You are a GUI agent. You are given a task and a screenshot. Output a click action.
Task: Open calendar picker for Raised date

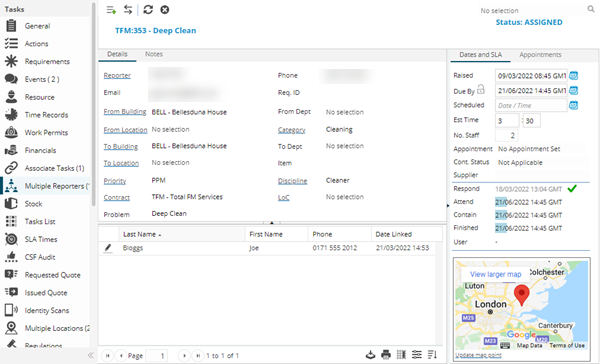pos(573,76)
